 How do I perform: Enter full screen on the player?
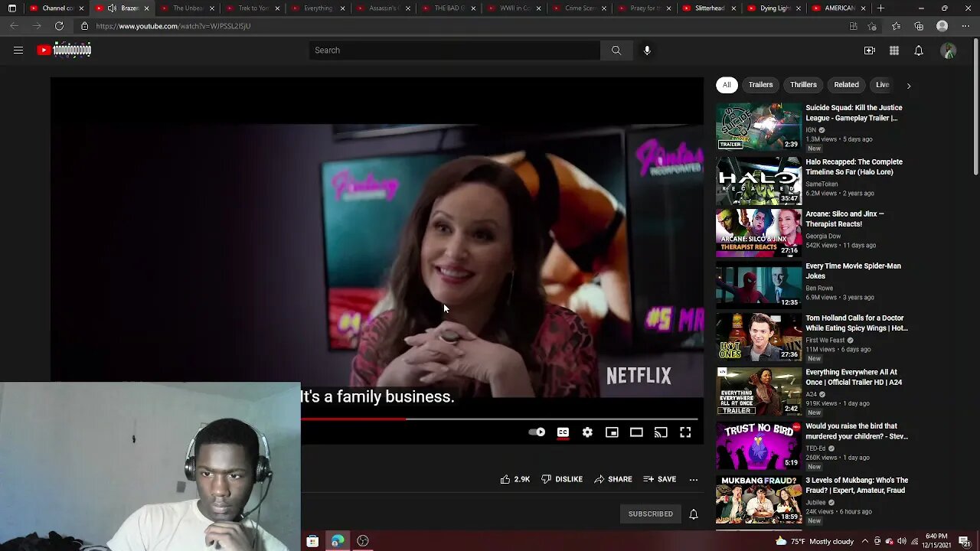pyautogui.click(x=685, y=432)
